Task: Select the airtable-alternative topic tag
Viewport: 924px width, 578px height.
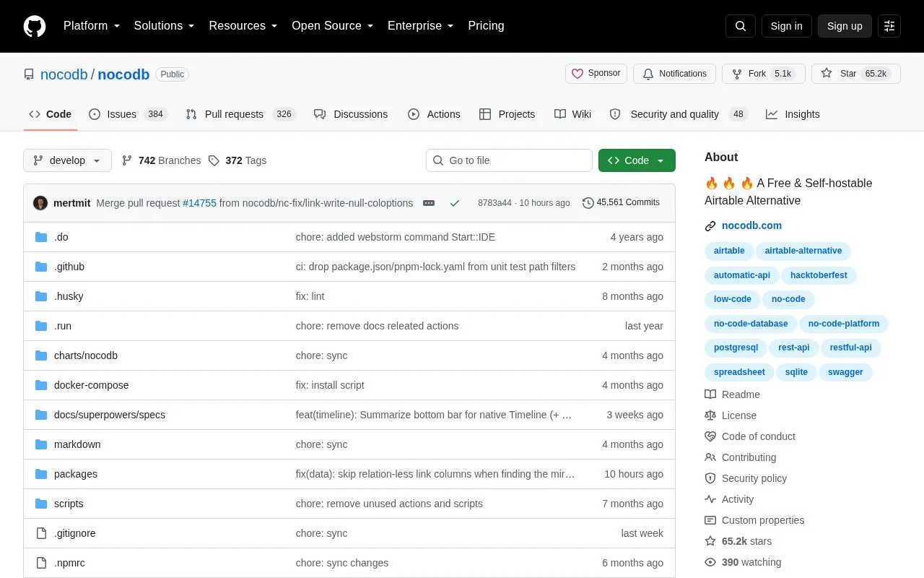Action: pyautogui.click(x=803, y=251)
